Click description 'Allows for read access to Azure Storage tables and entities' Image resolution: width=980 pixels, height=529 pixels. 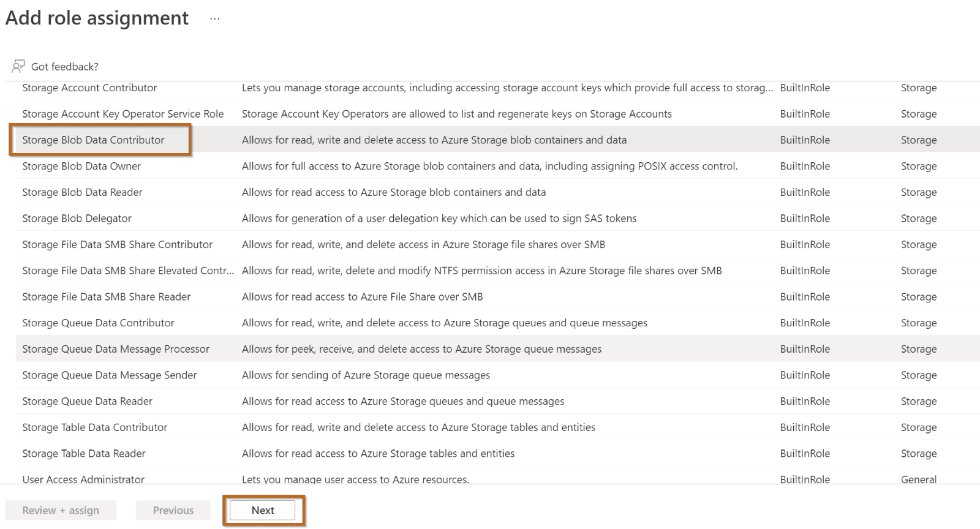tap(378, 454)
